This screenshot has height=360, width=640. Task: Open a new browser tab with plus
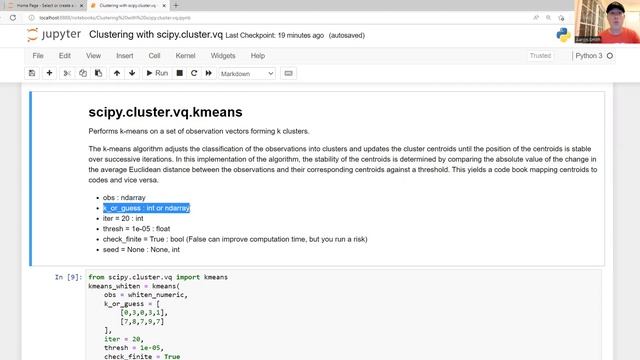click(176, 6)
